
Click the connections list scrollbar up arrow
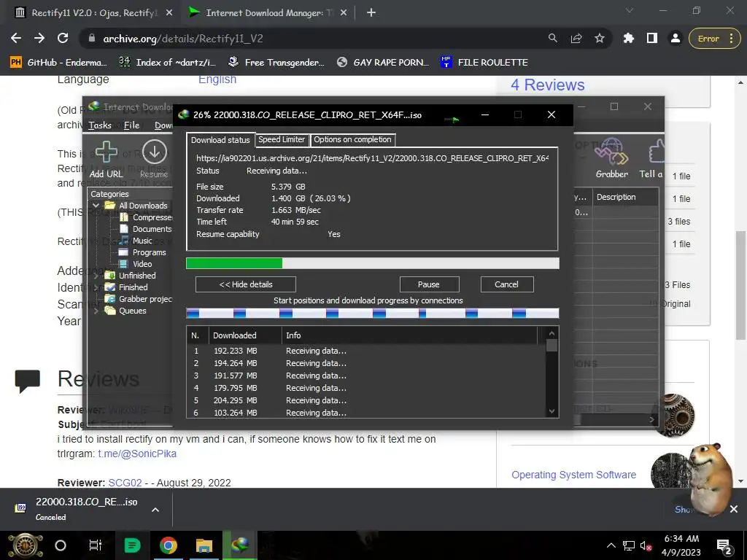tap(551, 332)
